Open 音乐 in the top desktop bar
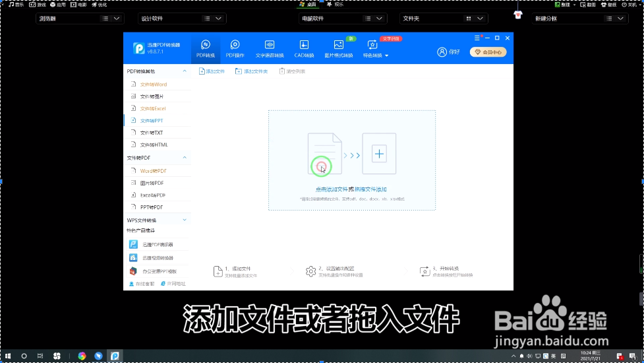This screenshot has width=644, height=363. point(16,5)
